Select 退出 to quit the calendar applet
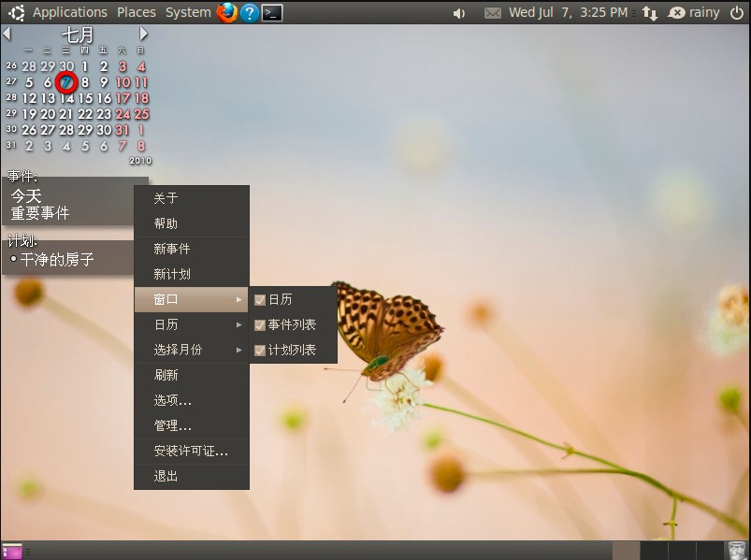This screenshot has height=560, width=751. (166, 476)
